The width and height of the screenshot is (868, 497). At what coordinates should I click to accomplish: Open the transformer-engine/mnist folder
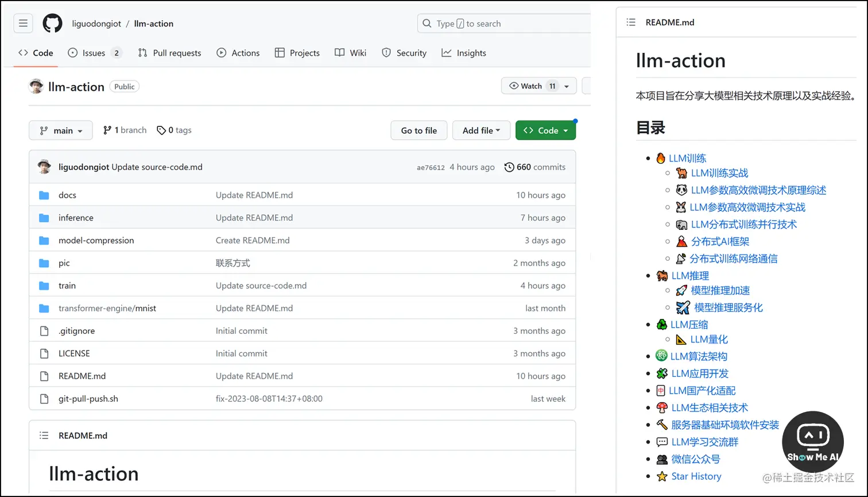point(107,309)
